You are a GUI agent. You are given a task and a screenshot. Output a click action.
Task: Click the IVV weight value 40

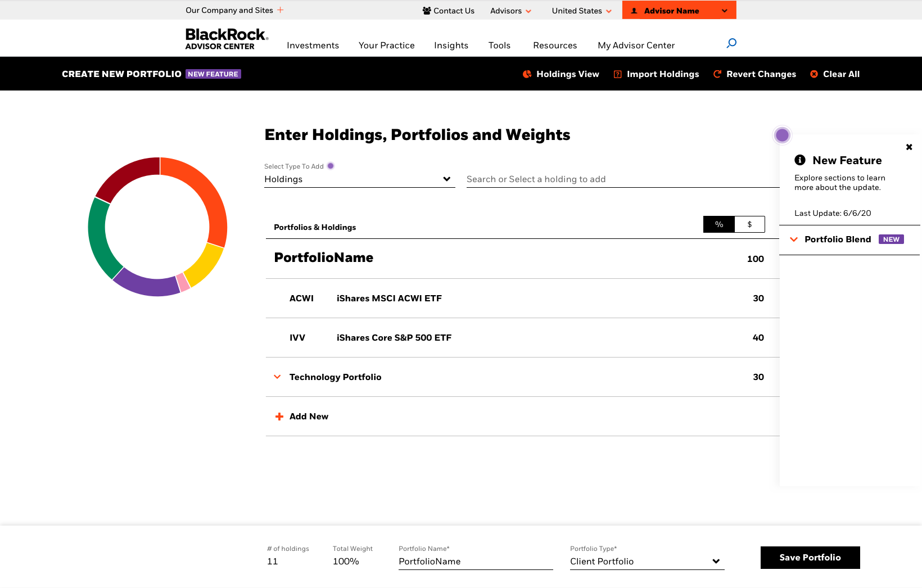[758, 338]
